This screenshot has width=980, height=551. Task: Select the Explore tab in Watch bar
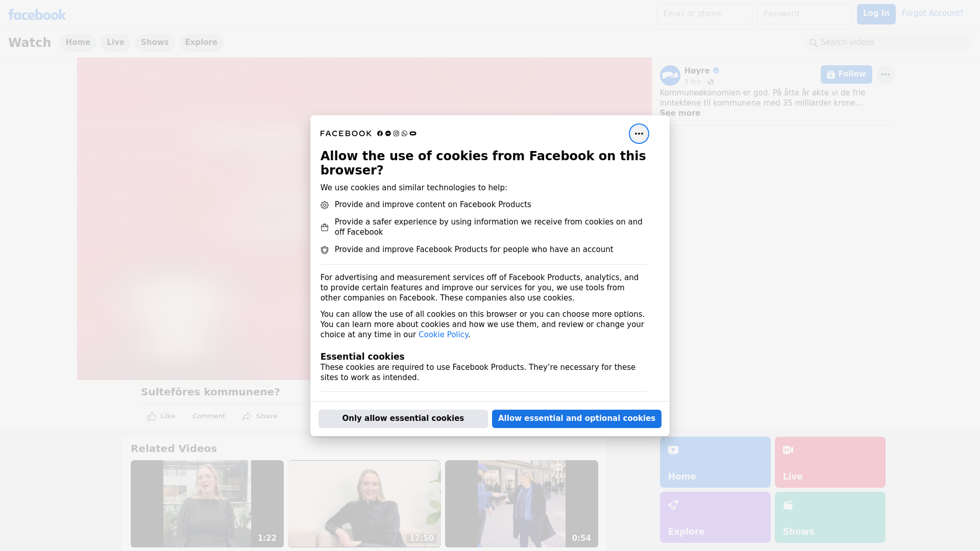click(x=201, y=43)
